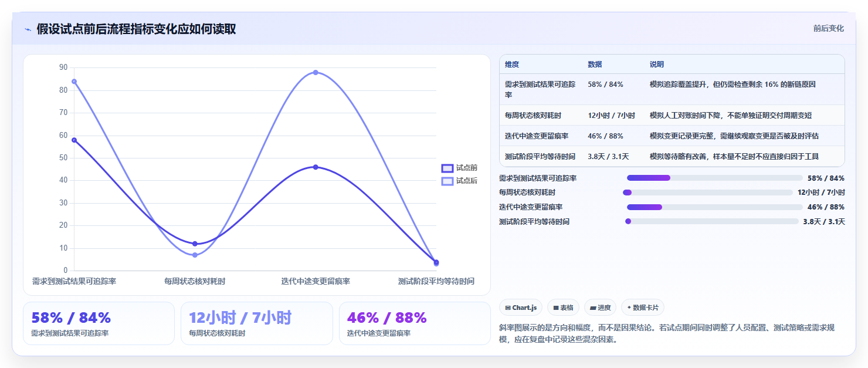
Task: Toggle the 试点后 legend swatch
Action: [447, 181]
